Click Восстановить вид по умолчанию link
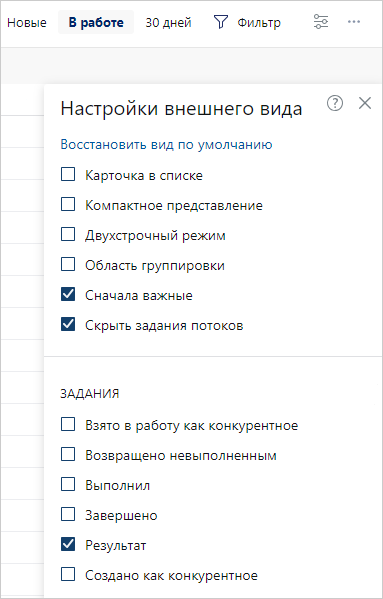Viewport: 383px width, 599px height. [166, 145]
